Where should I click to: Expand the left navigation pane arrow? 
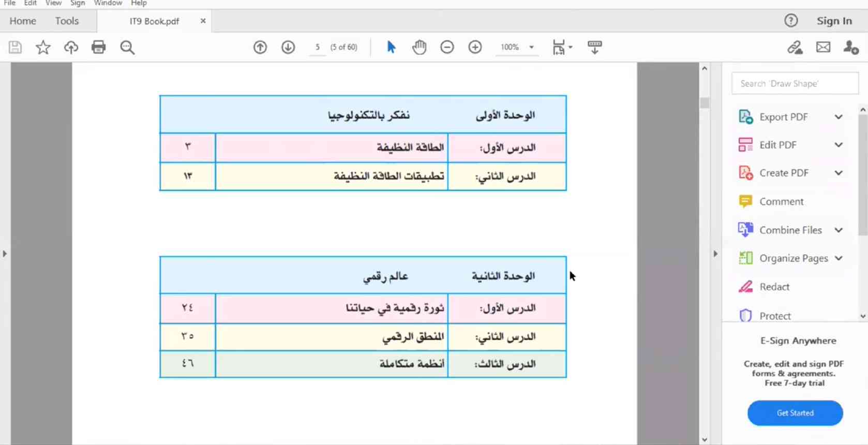coord(5,254)
